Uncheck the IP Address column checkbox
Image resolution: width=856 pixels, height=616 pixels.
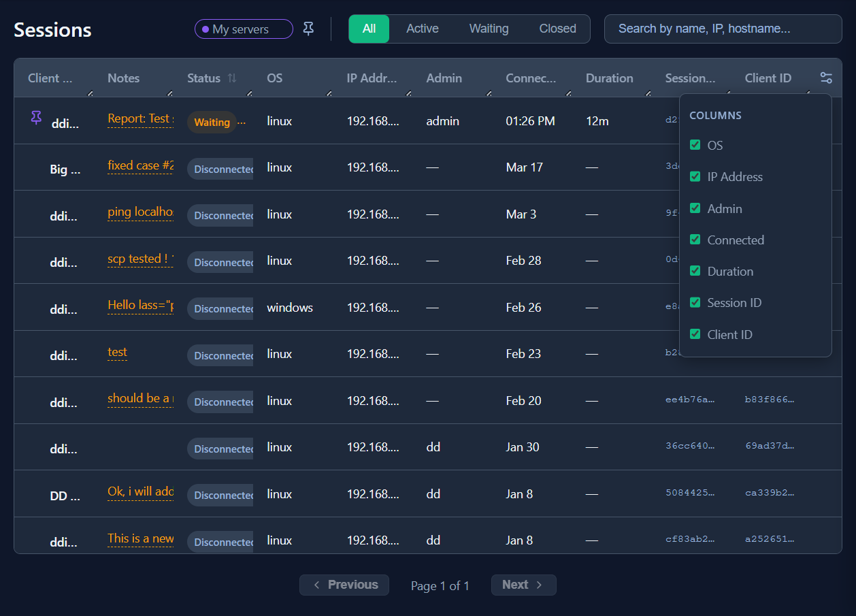click(695, 176)
